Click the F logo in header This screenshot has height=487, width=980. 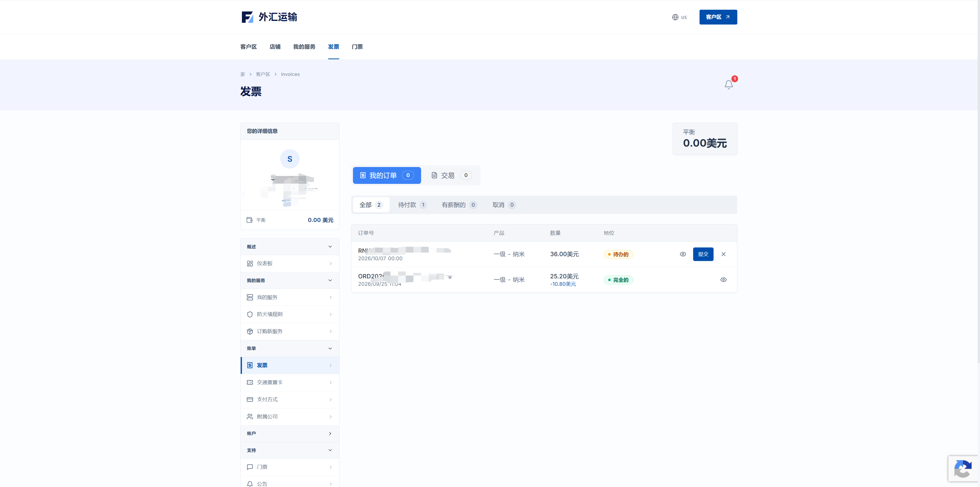pyautogui.click(x=247, y=17)
